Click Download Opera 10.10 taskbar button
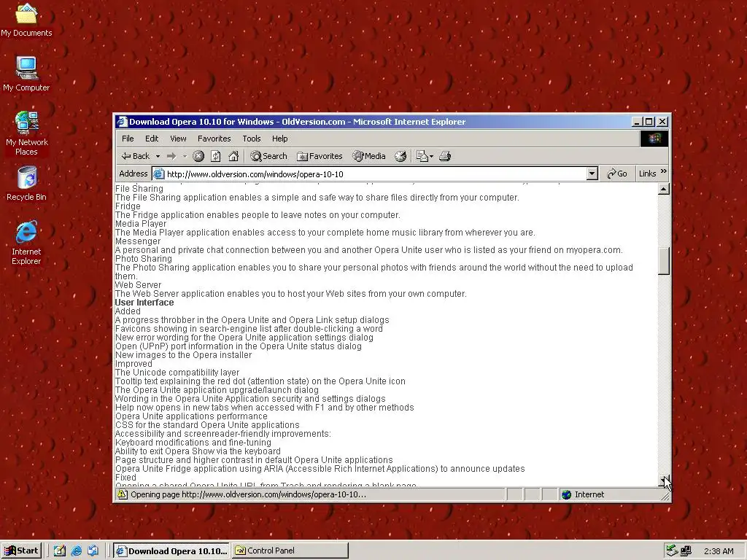747x560 pixels. click(x=171, y=551)
